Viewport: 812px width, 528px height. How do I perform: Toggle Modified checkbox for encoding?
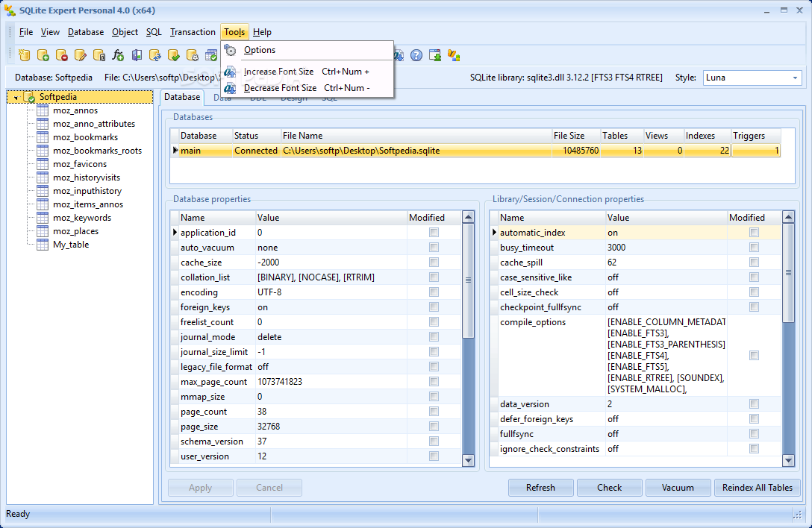tap(434, 292)
